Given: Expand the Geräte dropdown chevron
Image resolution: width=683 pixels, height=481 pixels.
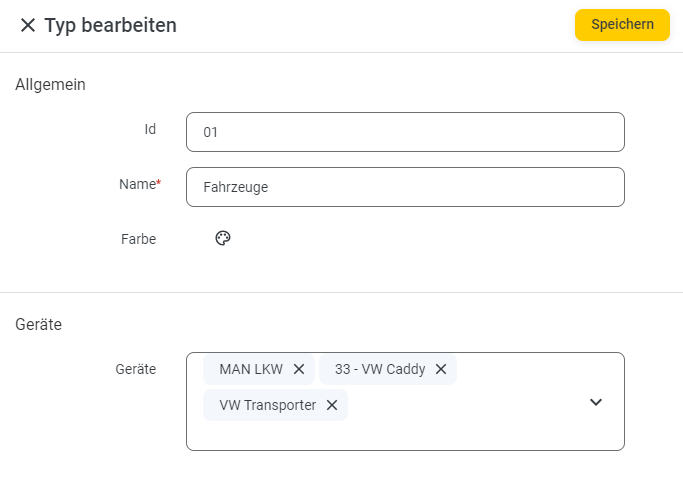Looking at the screenshot, I should [596, 402].
